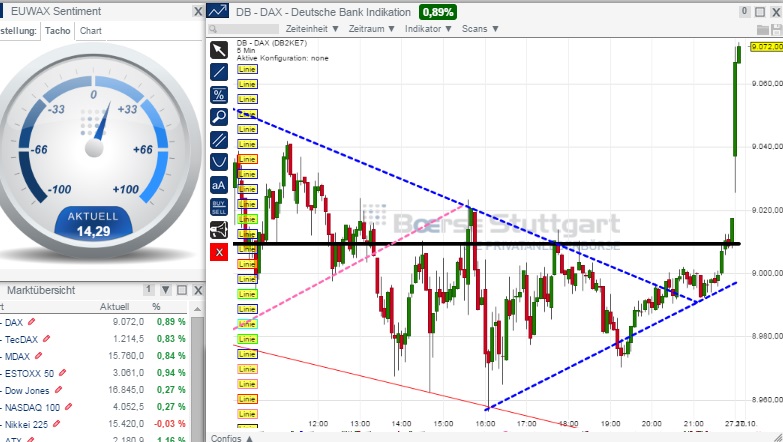
Task: Click the 15.760,0 MDAX value
Action: tap(126, 356)
